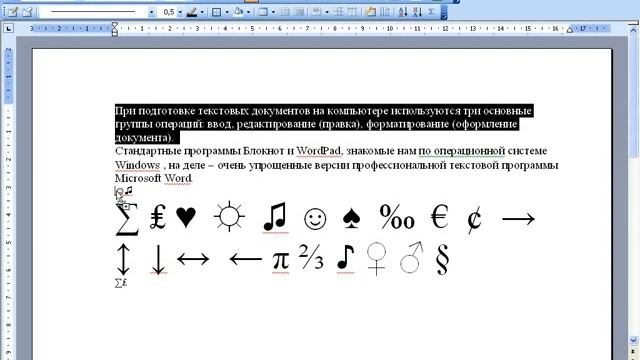Viewport: 640px width, 360px height.
Task: Click the word 'Windows' in the paragraph
Action: click(137, 165)
